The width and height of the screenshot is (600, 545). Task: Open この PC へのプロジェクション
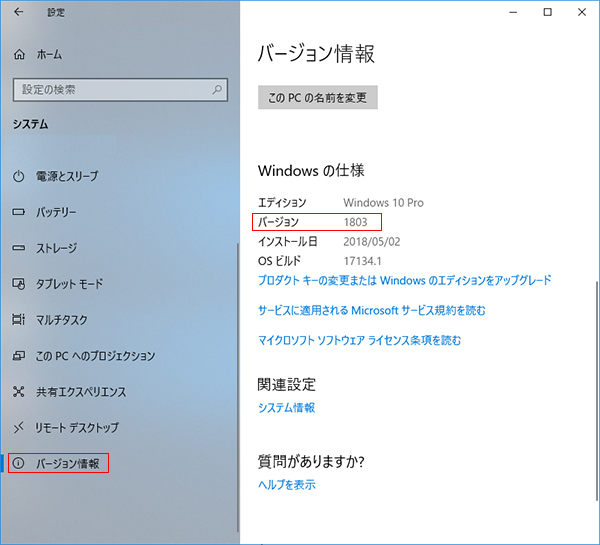coord(95,356)
